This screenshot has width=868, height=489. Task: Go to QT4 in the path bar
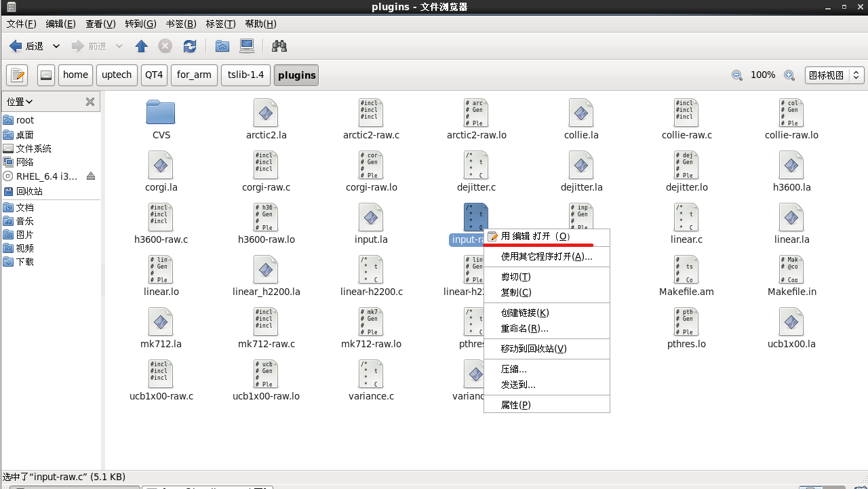[x=154, y=75]
